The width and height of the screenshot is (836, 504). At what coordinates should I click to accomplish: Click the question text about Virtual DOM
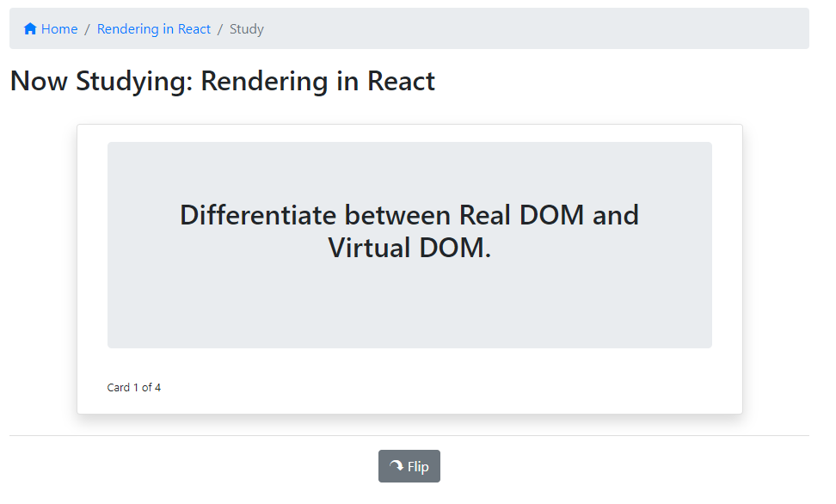click(x=409, y=230)
